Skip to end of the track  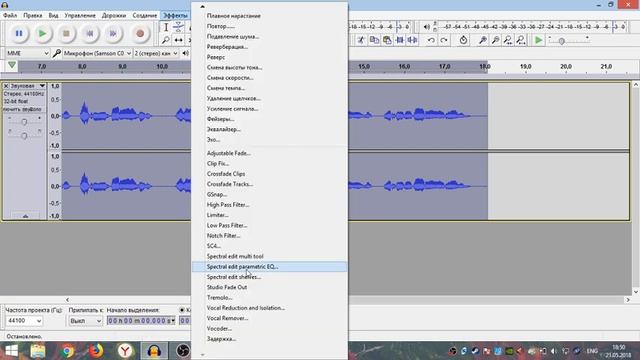coord(113,33)
